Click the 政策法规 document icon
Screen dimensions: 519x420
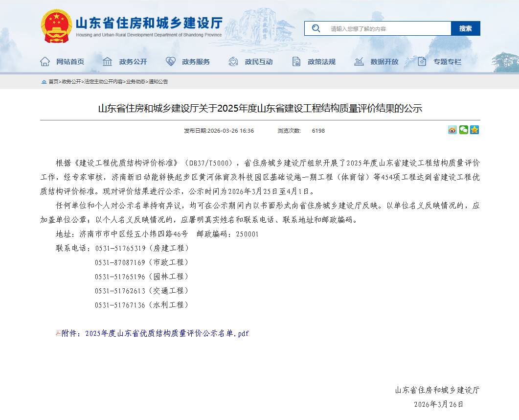pos(296,62)
